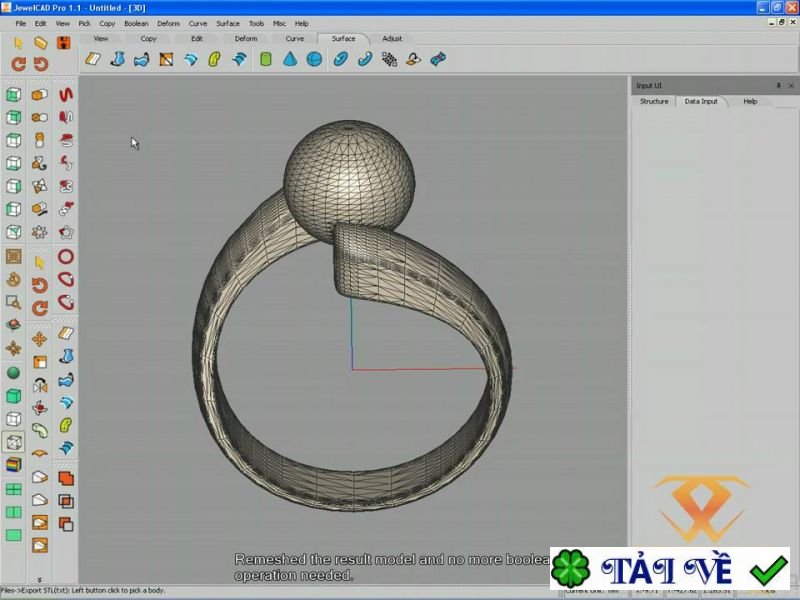The height and width of the screenshot is (600, 800).
Task: Click the yellow arrow pick tool in top toolbar
Action: (18, 43)
